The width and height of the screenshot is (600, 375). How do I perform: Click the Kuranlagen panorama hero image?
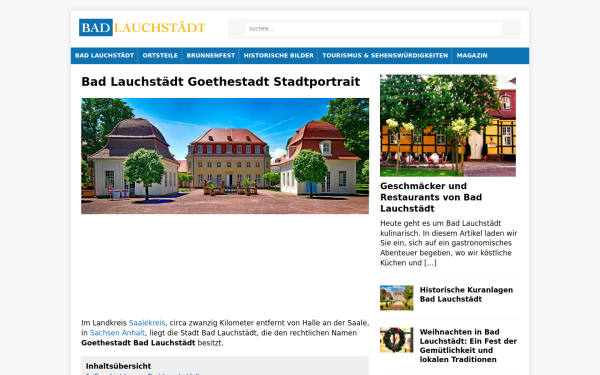coord(225,156)
